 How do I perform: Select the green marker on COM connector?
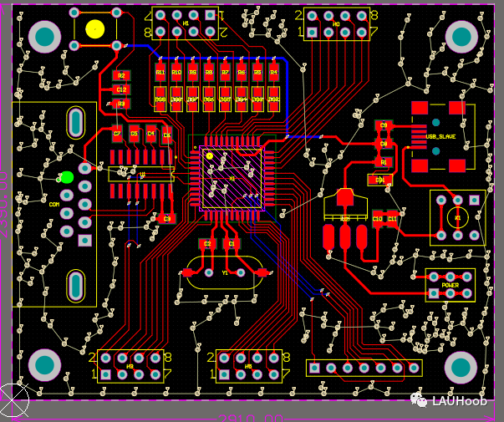(x=67, y=177)
